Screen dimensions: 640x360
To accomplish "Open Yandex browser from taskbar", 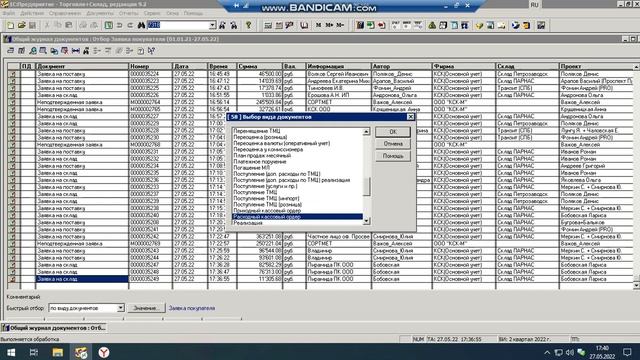I will (104, 352).
